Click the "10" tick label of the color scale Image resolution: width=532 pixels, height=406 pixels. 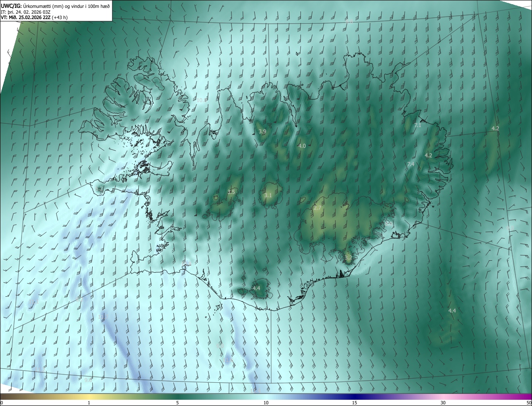(266, 403)
